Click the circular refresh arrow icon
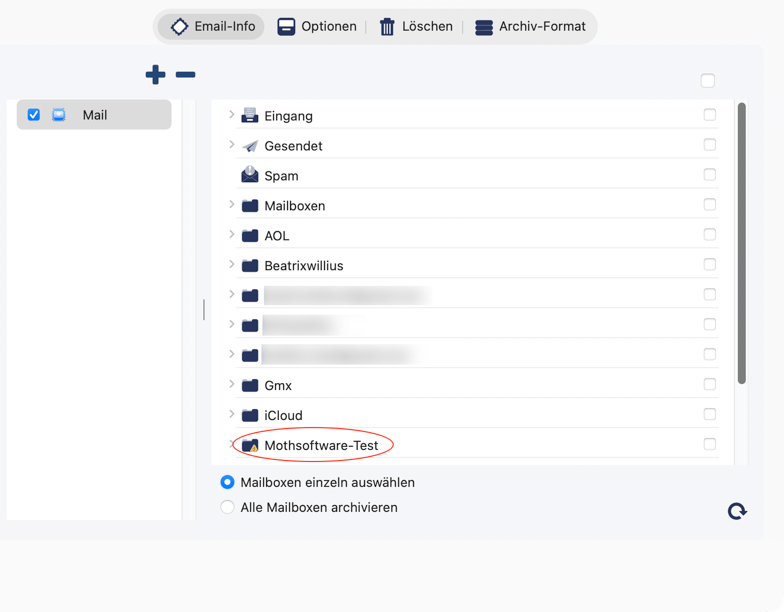Image resolution: width=784 pixels, height=612 pixels. tap(737, 511)
